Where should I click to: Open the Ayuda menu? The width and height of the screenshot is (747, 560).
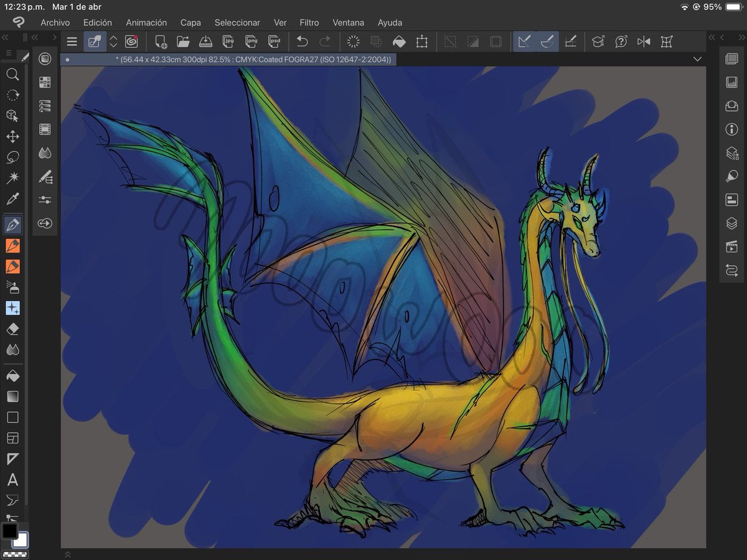tap(390, 22)
